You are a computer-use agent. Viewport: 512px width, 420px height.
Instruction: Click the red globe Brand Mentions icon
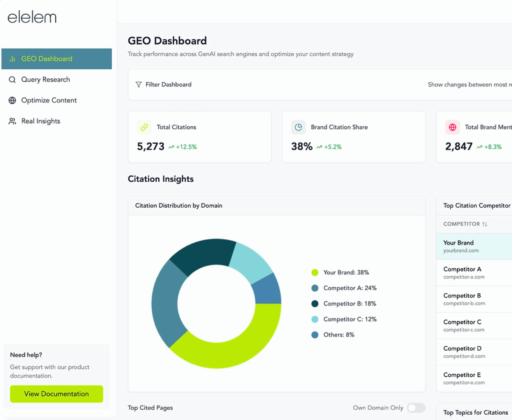(x=453, y=127)
